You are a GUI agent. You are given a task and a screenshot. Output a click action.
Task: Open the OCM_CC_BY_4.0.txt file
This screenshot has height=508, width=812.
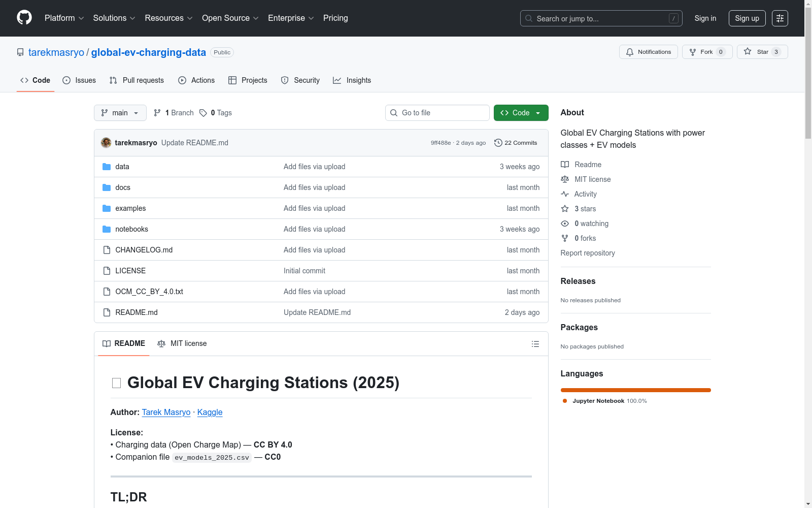149,292
